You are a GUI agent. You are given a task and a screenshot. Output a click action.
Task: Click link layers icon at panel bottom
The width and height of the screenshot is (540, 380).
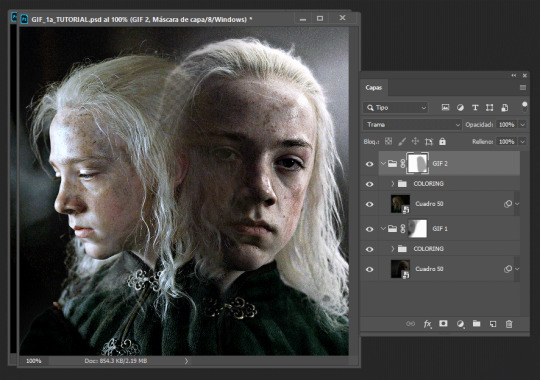pyautogui.click(x=410, y=323)
